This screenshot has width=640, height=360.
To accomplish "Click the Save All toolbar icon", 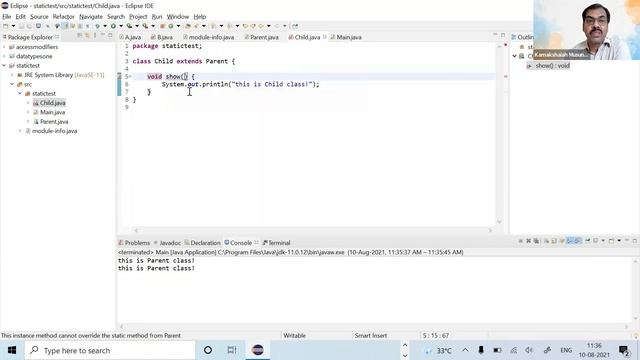I will click(x=29, y=26).
